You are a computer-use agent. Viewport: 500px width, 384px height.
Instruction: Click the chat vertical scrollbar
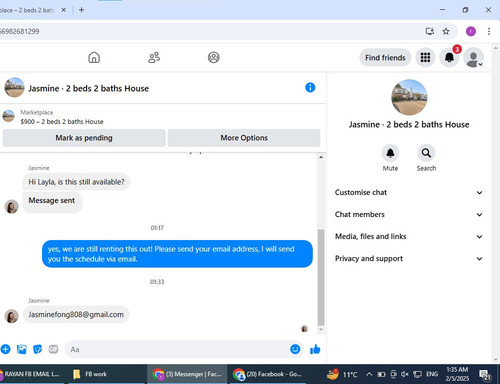click(x=321, y=277)
